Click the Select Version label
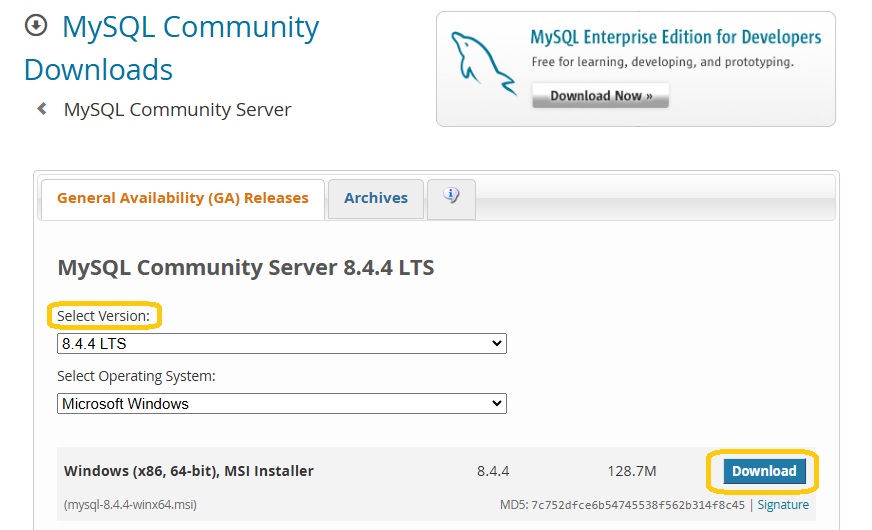This screenshot has width=872, height=530. [x=103, y=316]
